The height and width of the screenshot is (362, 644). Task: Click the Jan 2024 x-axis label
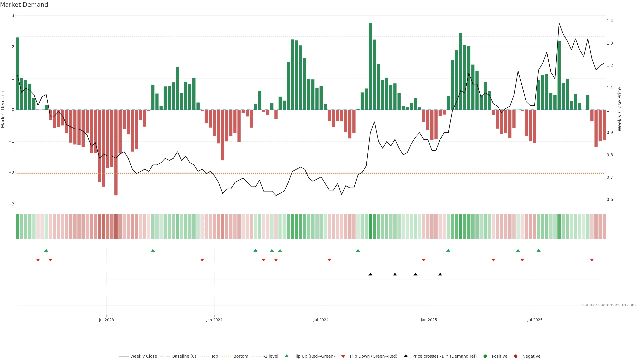point(214,320)
